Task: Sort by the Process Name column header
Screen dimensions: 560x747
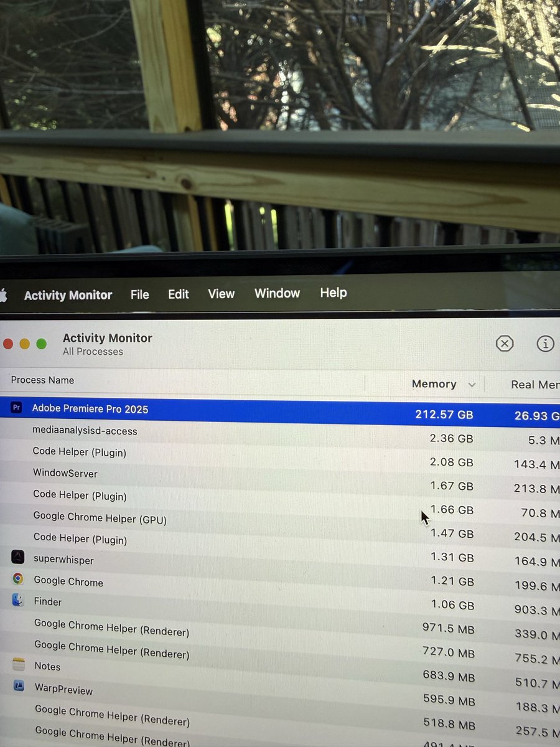Action: tap(42, 380)
